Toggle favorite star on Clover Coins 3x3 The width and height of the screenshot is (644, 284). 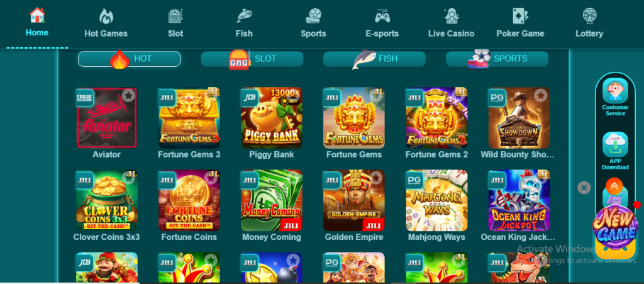128,178
